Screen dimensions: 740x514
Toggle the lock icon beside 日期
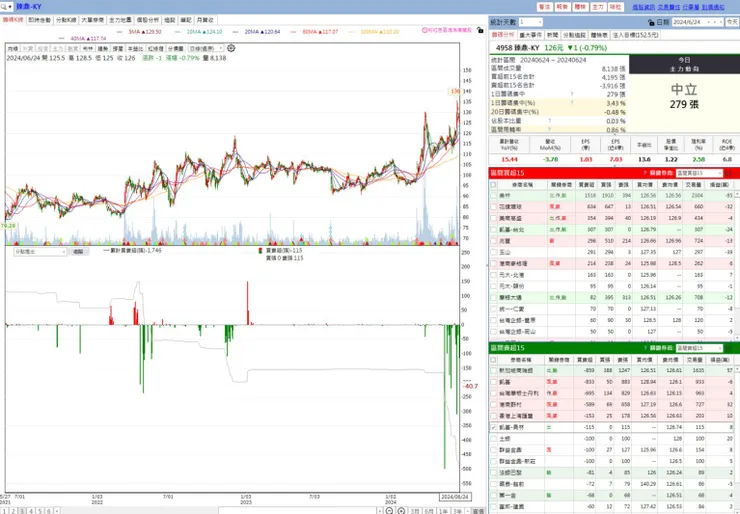(651, 22)
